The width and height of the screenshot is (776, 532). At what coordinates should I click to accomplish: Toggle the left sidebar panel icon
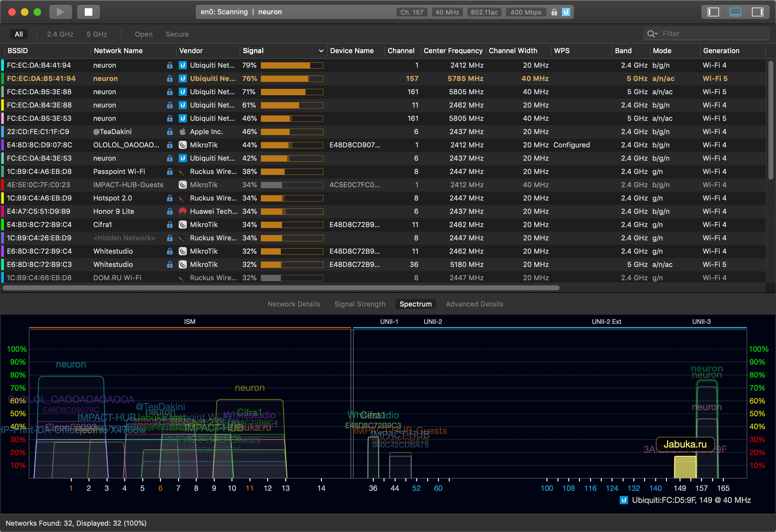[x=713, y=12]
